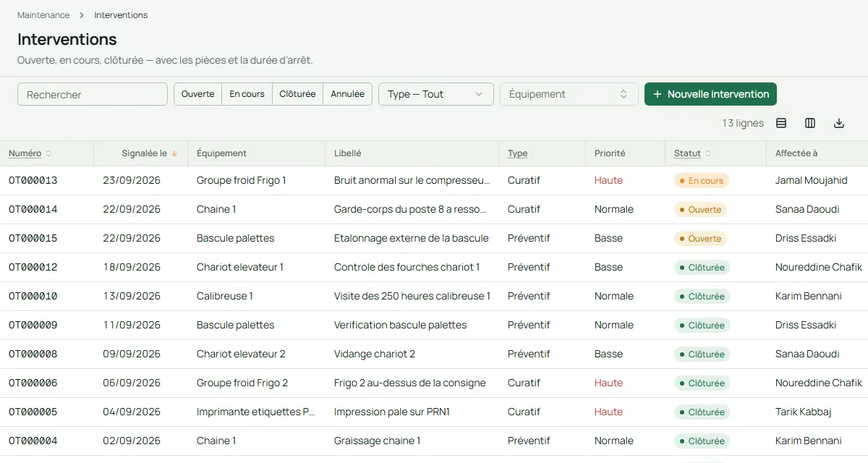Open the Type — Tout dropdown

coord(436,94)
